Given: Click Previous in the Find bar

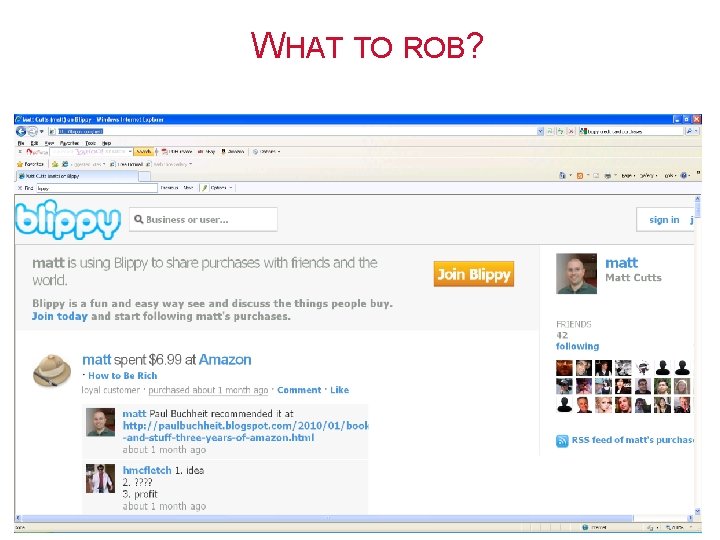Looking at the screenshot, I should point(169,188).
